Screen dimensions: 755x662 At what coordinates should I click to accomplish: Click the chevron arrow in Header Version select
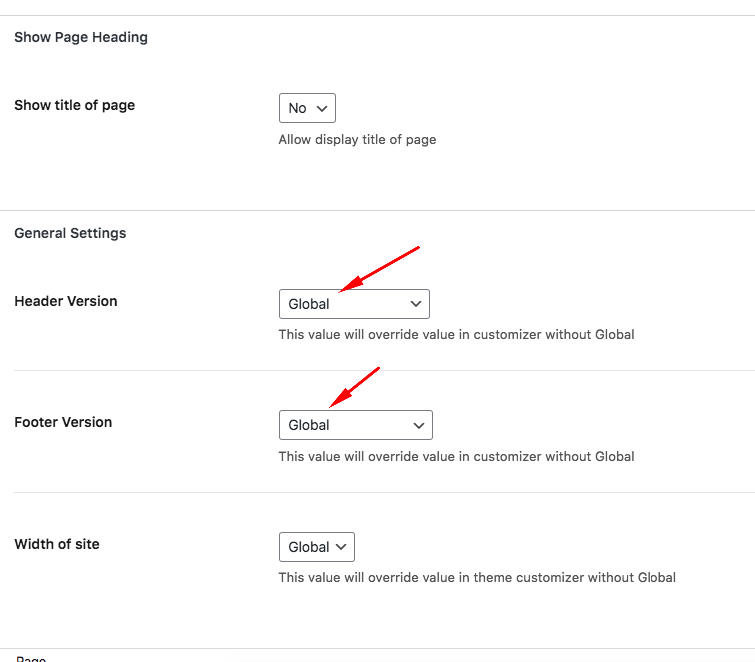pos(416,304)
